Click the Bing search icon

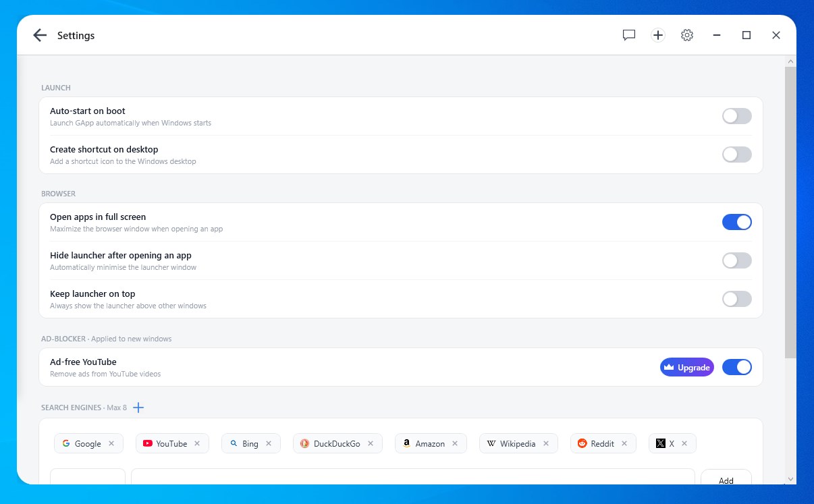[234, 443]
